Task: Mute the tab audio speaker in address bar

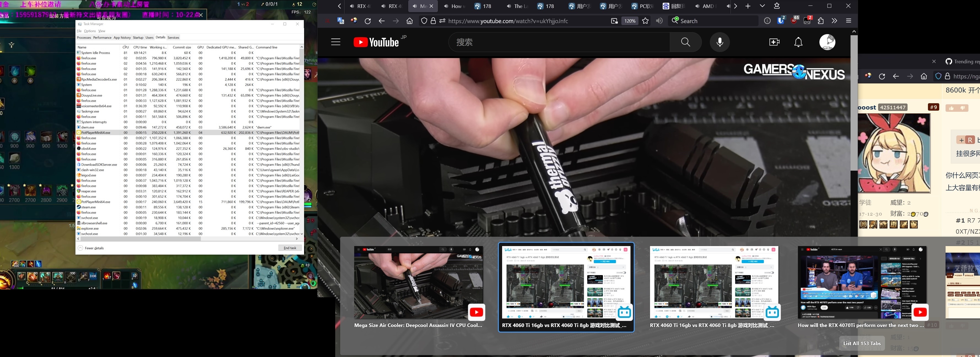Action: [x=659, y=21]
